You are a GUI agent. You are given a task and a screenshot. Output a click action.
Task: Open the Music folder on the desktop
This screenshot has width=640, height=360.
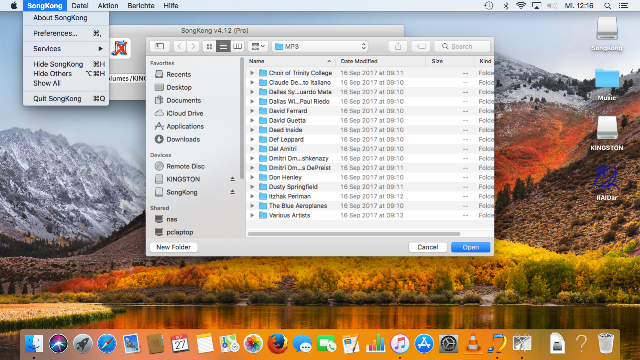click(607, 84)
